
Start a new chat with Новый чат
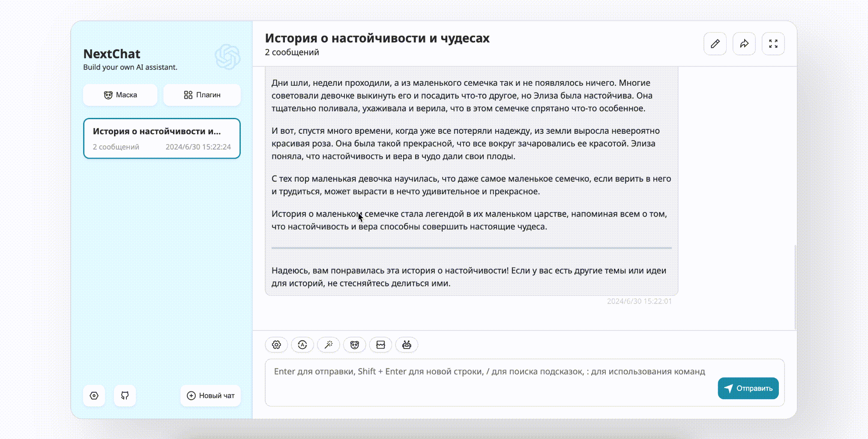[x=210, y=395]
